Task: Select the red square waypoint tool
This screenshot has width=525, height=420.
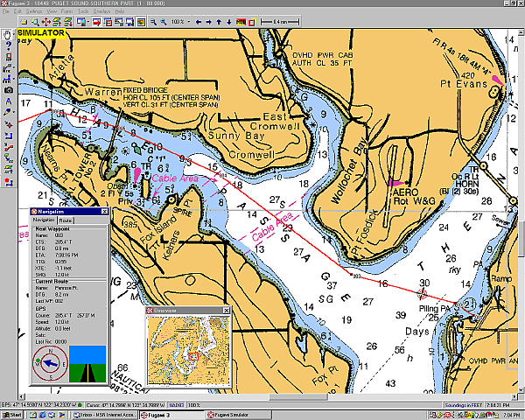Action: (x=9, y=56)
